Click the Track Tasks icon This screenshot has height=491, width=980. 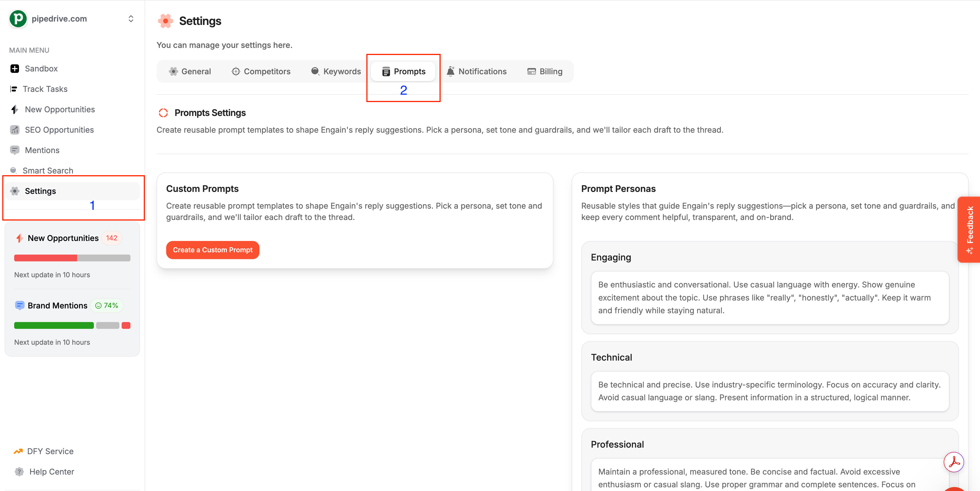click(x=14, y=89)
